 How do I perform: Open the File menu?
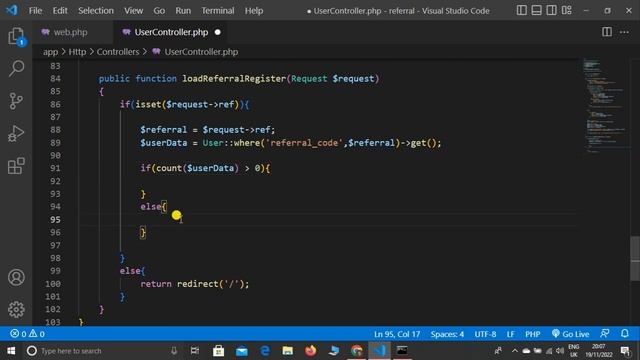(x=36, y=11)
